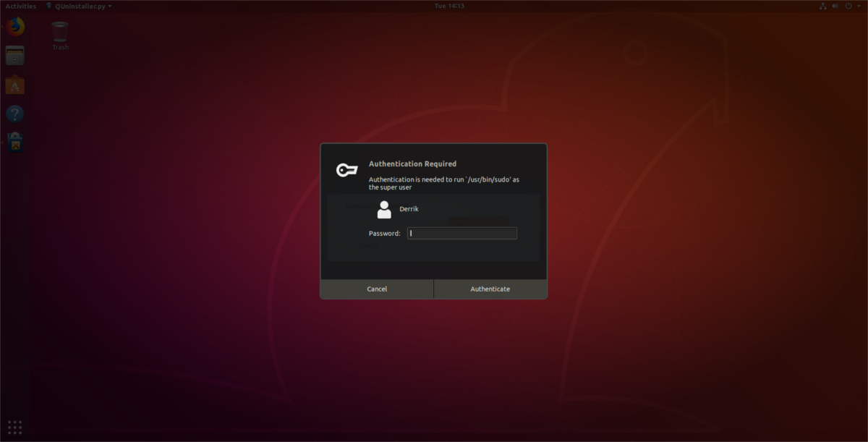The height and width of the screenshot is (442, 868).
Task: Open the QUninstaller.py app menu
Action: tap(78, 6)
